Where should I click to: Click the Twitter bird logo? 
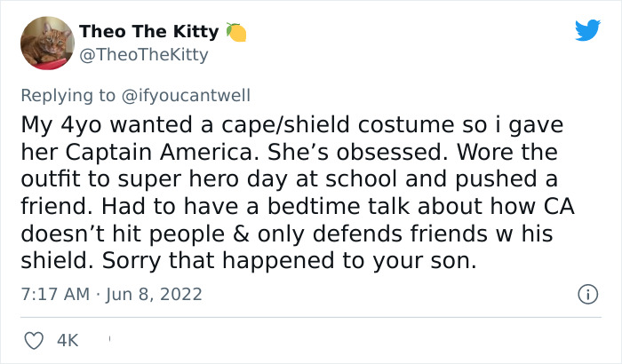pyautogui.click(x=587, y=31)
